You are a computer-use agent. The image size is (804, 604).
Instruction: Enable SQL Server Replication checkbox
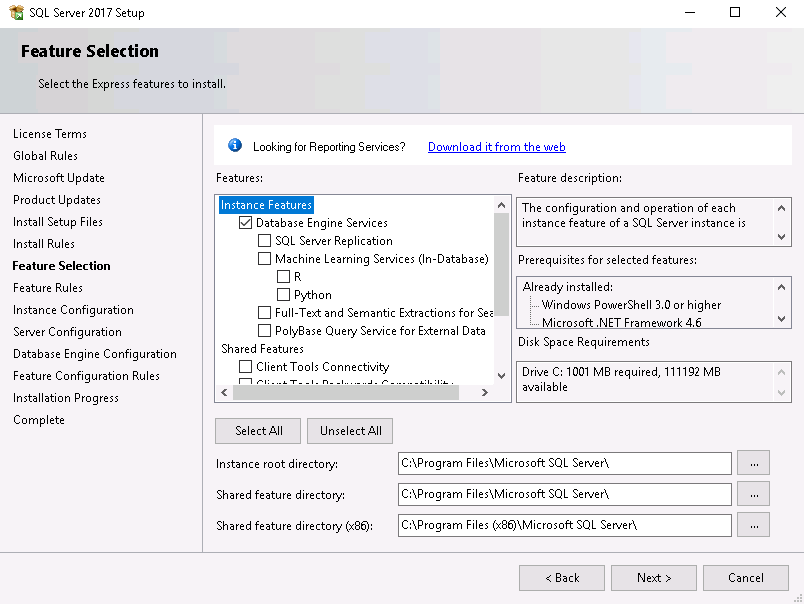point(265,240)
